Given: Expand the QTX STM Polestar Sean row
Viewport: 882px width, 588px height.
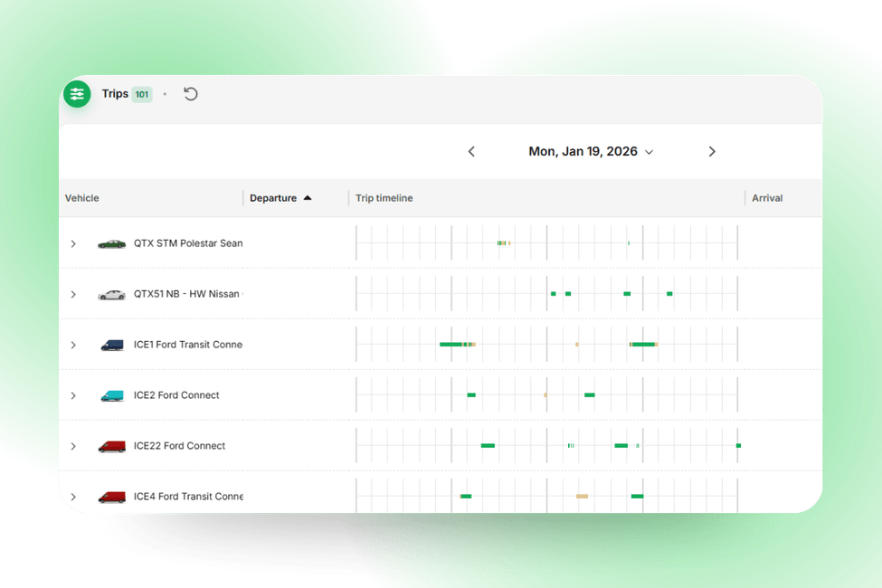Looking at the screenshot, I should pos(73,242).
